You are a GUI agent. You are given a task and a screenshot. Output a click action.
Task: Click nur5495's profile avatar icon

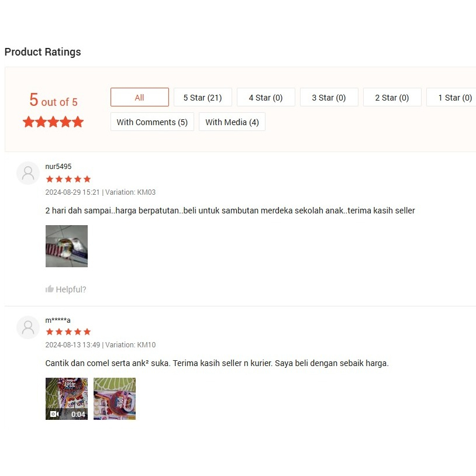27,174
